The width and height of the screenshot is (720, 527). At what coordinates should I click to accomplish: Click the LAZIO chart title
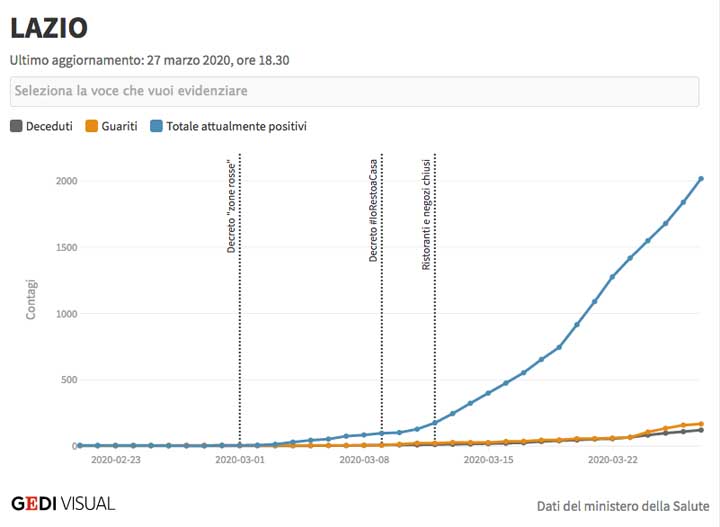tap(49, 28)
